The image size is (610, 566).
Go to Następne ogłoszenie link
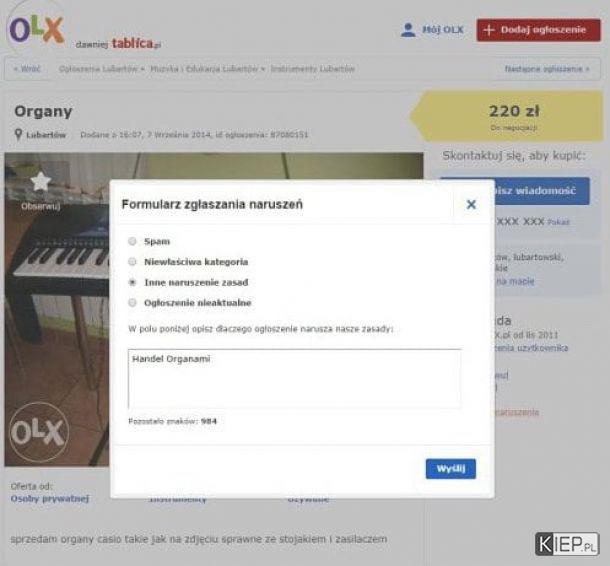click(x=547, y=69)
